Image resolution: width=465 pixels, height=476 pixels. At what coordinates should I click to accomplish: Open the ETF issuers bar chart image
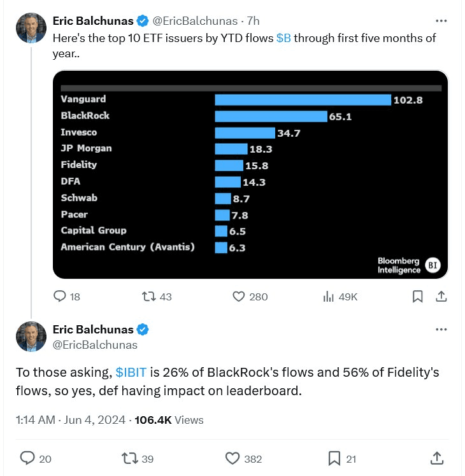(250, 174)
